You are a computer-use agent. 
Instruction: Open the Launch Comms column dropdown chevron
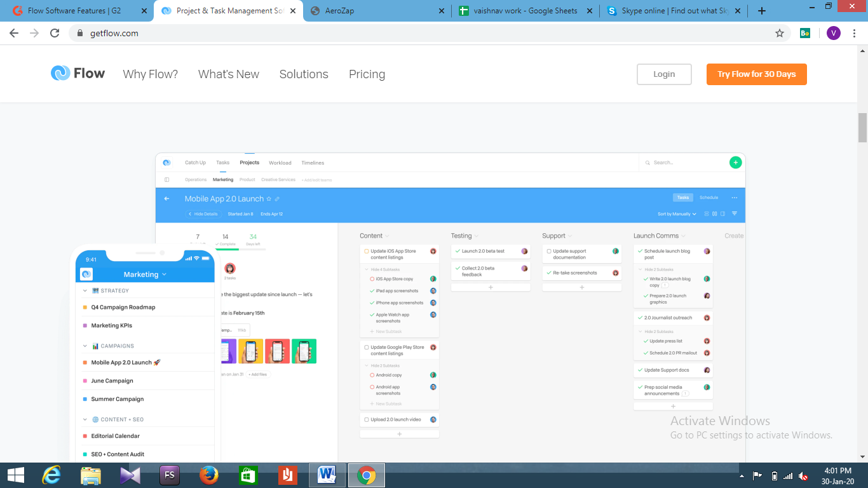point(683,236)
